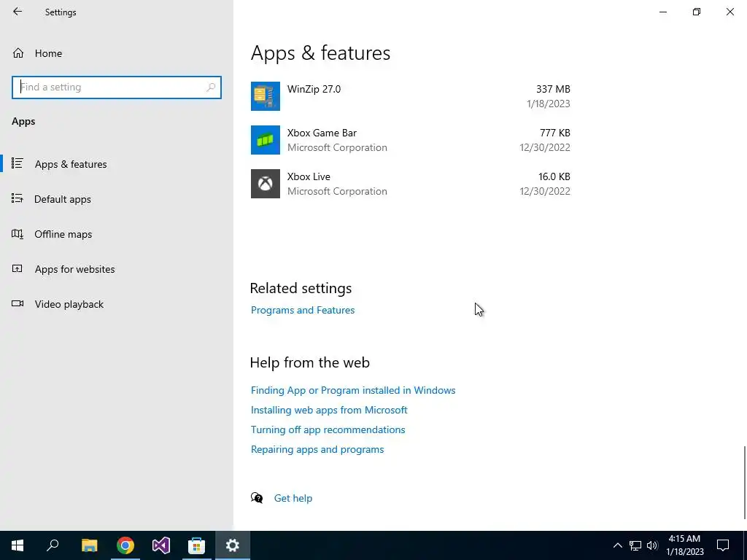
Task: Click the 16.0 KB size value
Action: pos(554,176)
